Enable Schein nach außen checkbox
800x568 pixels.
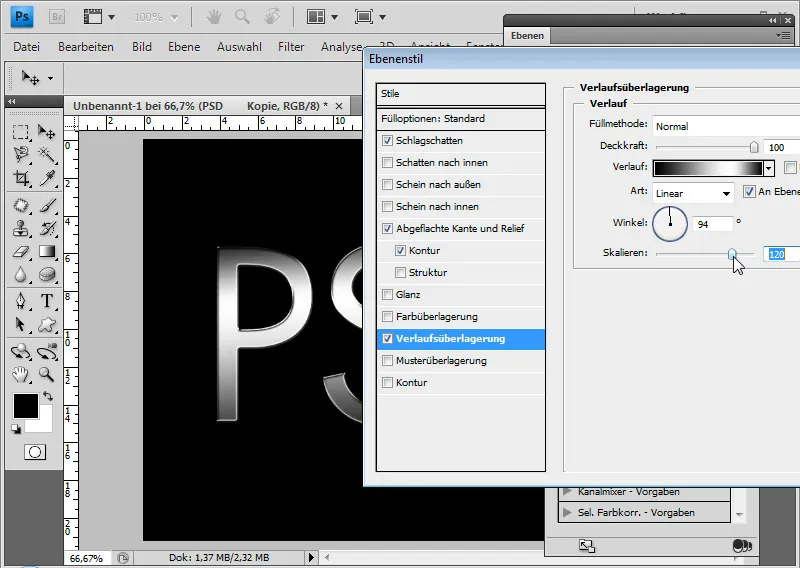pos(387,184)
